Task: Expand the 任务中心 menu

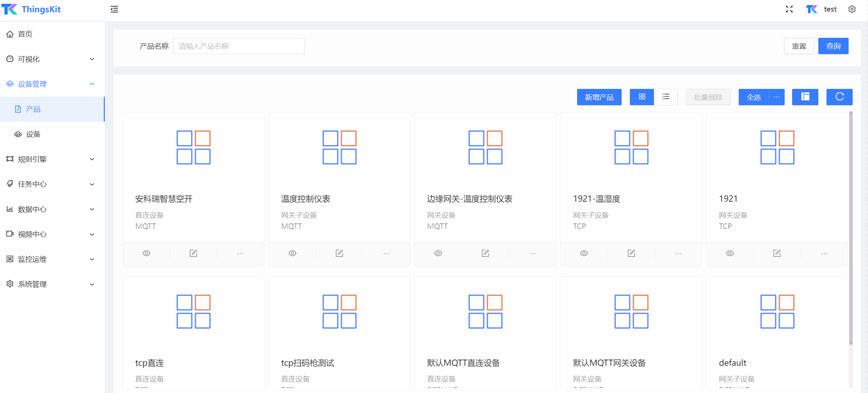Action: pyautogui.click(x=52, y=184)
